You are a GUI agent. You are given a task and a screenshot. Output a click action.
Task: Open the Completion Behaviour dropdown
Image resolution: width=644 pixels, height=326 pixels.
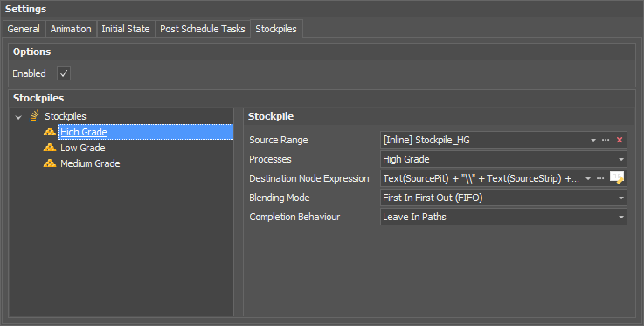(x=621, y=218)
